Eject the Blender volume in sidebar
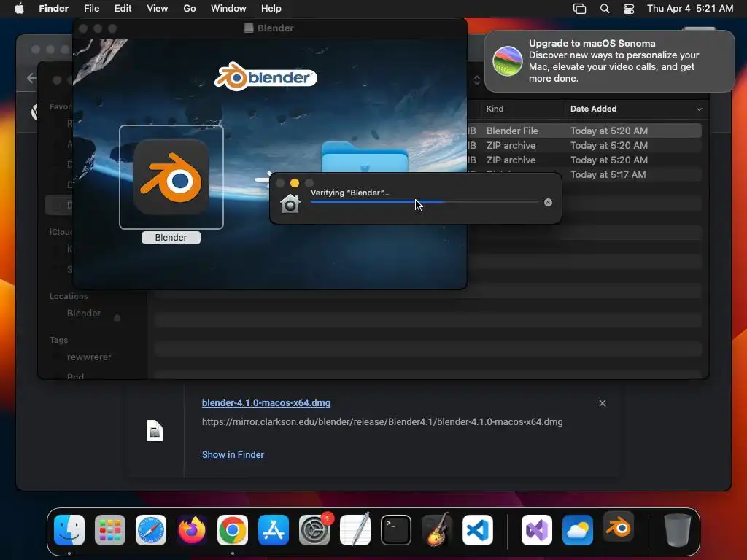This screenshot has height=560, width=747. click(117, 317)
